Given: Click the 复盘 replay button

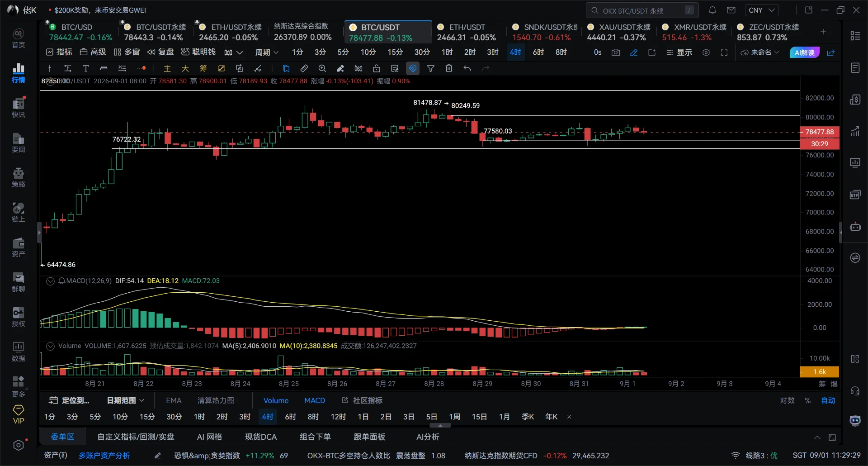Looking at the screenshot, I should point(160,52).
